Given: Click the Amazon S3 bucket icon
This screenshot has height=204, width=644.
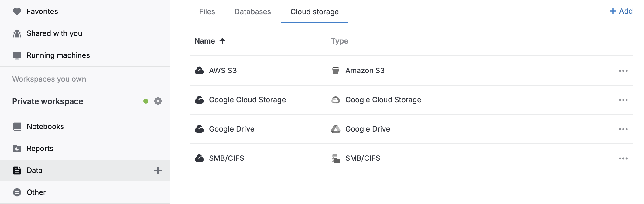Looking at the screenshot, I should pyautogui.click(x=336, y=70).
